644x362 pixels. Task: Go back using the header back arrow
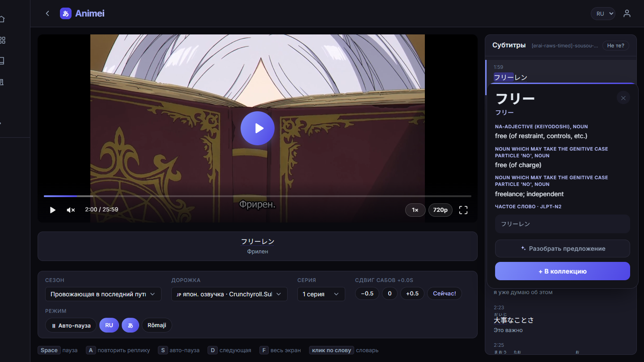(x=47, y=13)
